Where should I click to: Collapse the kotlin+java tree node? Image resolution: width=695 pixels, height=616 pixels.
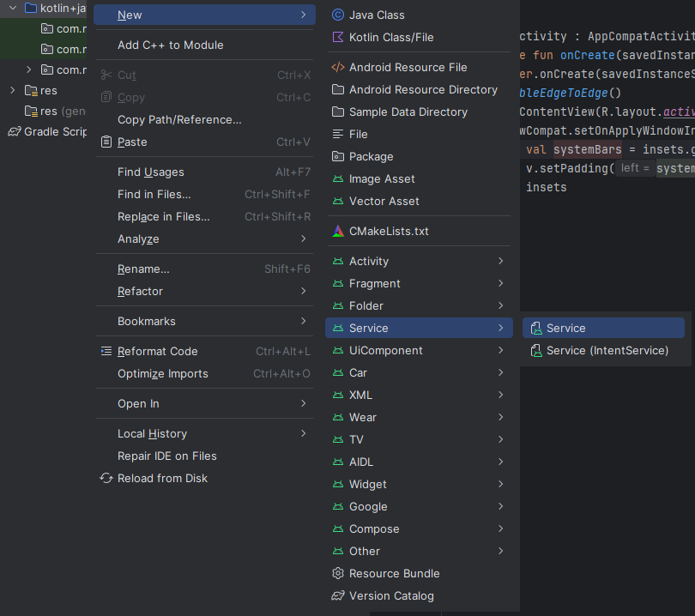click(x=13, y=8)
